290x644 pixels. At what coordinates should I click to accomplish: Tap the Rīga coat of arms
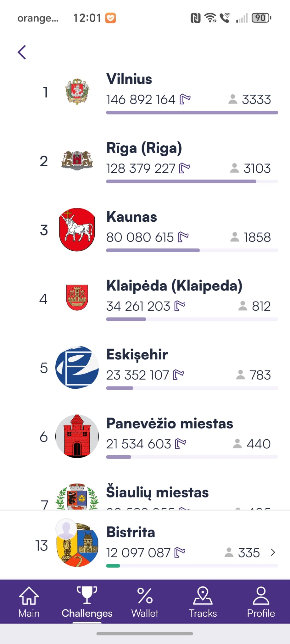point(77,160)
